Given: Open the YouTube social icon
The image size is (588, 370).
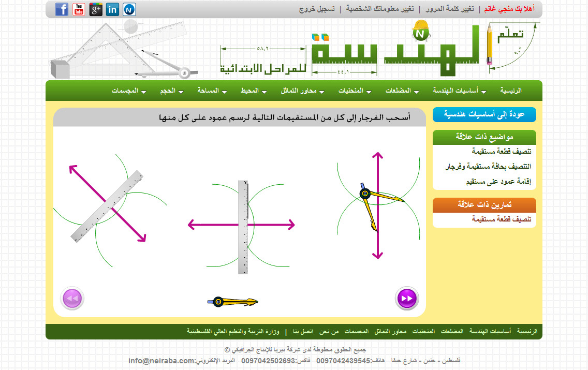Looking at the screenshot, I should [x=79, y=9].
